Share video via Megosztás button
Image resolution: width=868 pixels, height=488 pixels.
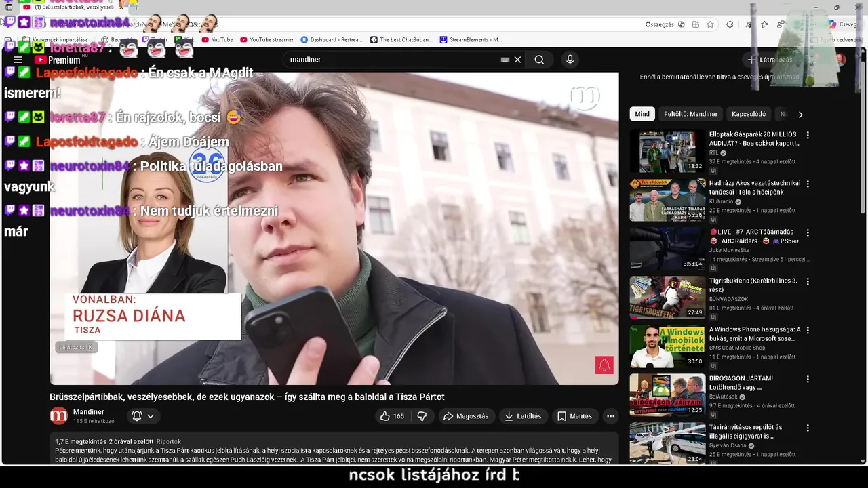pyautogui.click(x=466, y=416)
